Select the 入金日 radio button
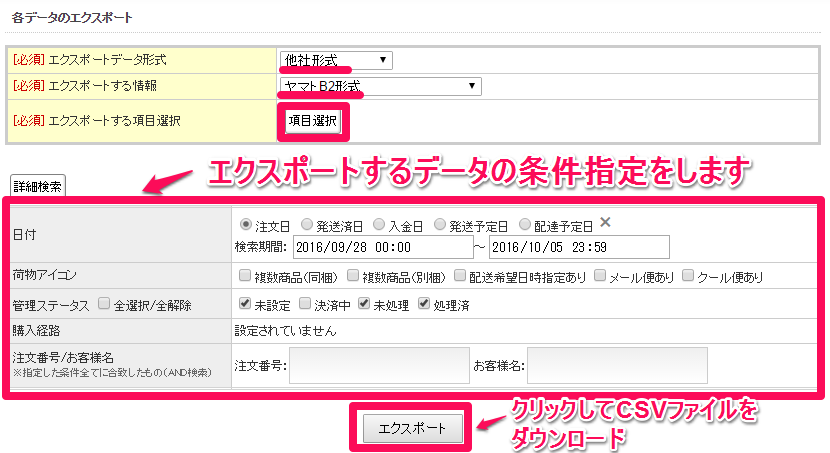 click(x=379, y=225)
